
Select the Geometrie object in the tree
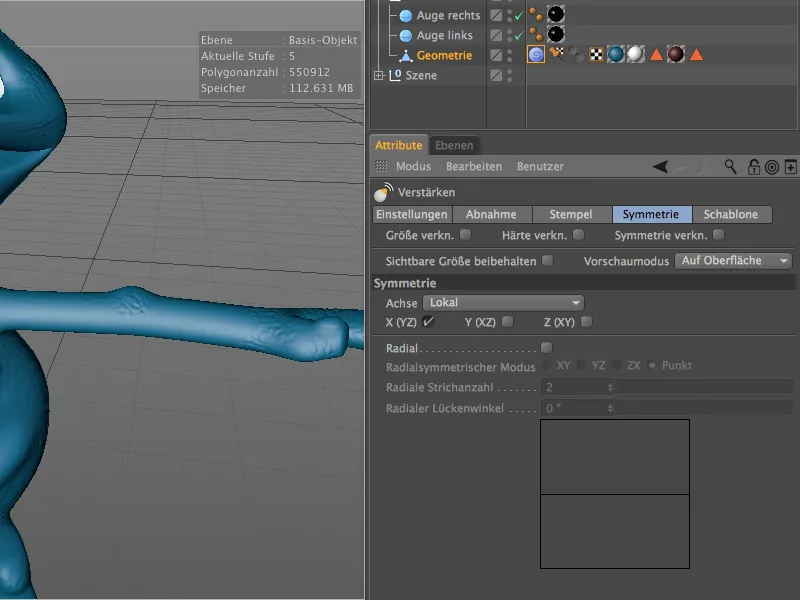[444, 56]
